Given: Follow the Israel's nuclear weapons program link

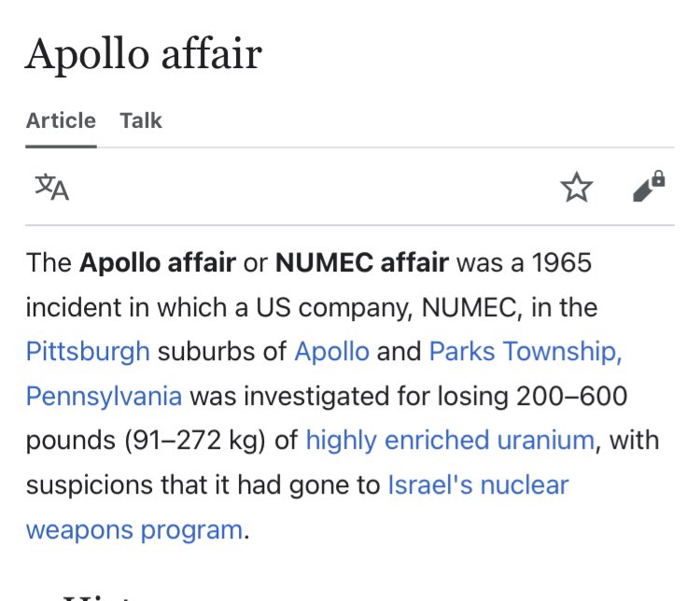Looking at the screenshot, I should click(477, 485).
